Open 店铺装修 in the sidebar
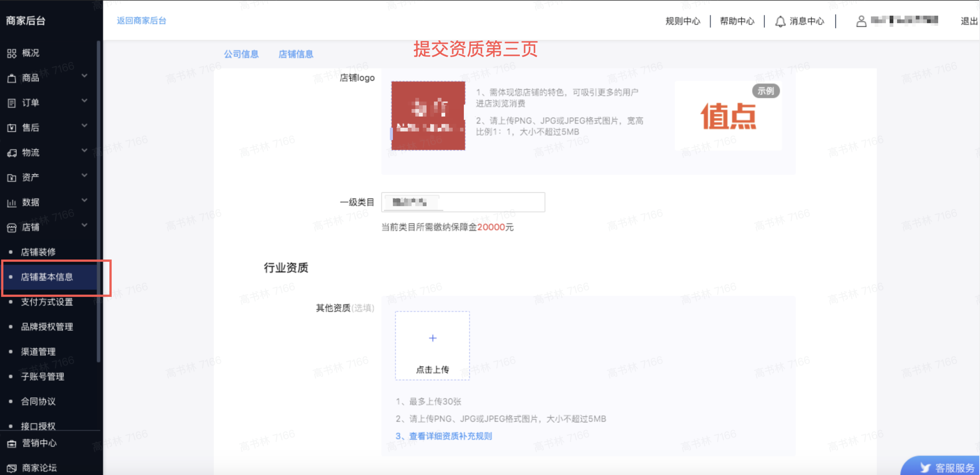This screenshot has width=980, height=475. (38, 252)
